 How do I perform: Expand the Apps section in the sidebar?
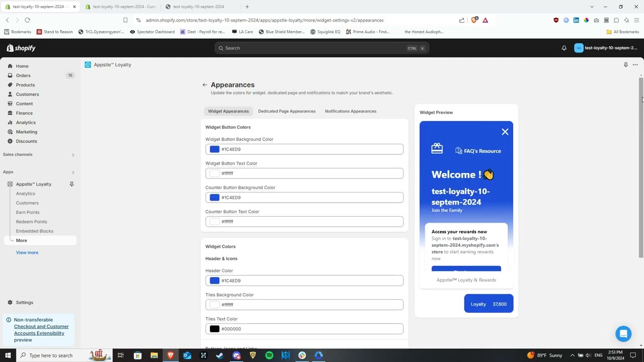click(x=73, y=172)
